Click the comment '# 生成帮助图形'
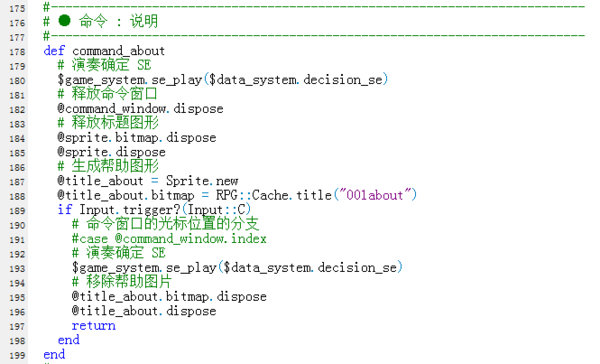The width and height of the screenshot is (600, 364). (x=108, y=166)
